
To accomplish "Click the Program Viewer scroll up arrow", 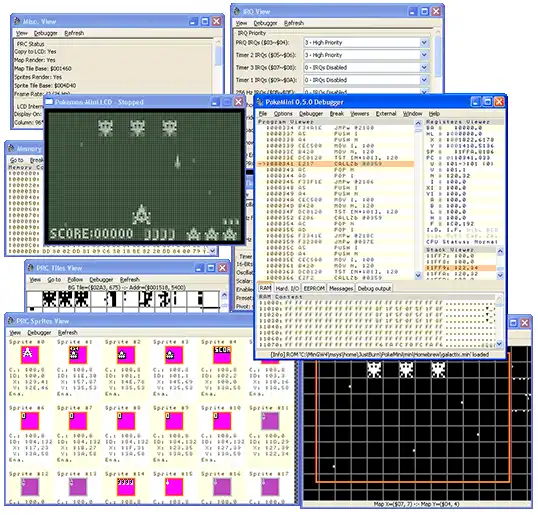I will [x=418, y=124].
